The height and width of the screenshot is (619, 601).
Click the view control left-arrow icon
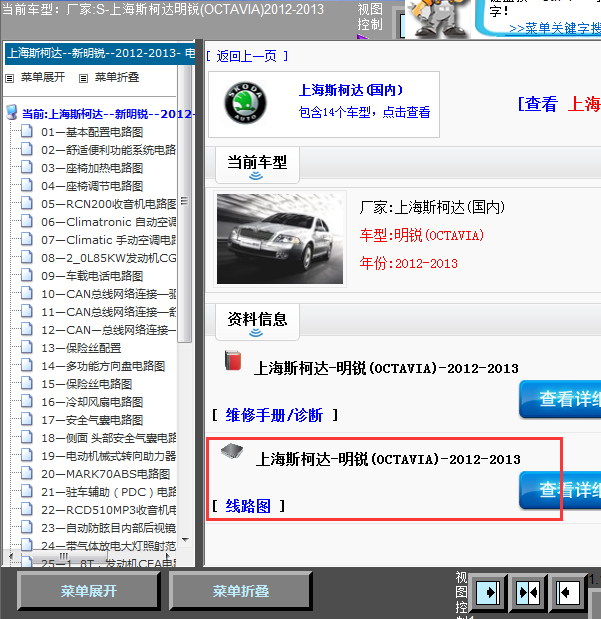(567, 593)
